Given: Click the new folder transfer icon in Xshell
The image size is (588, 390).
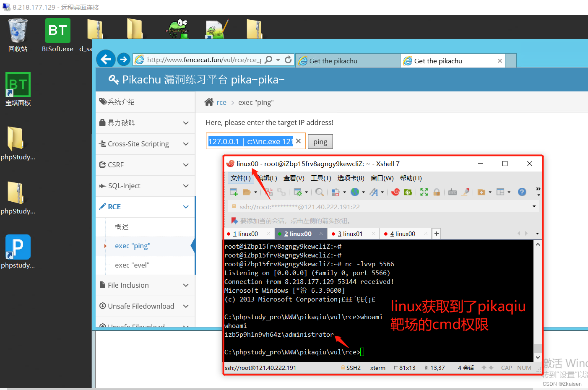Looking at the screenshot, I should click(481, 192).
